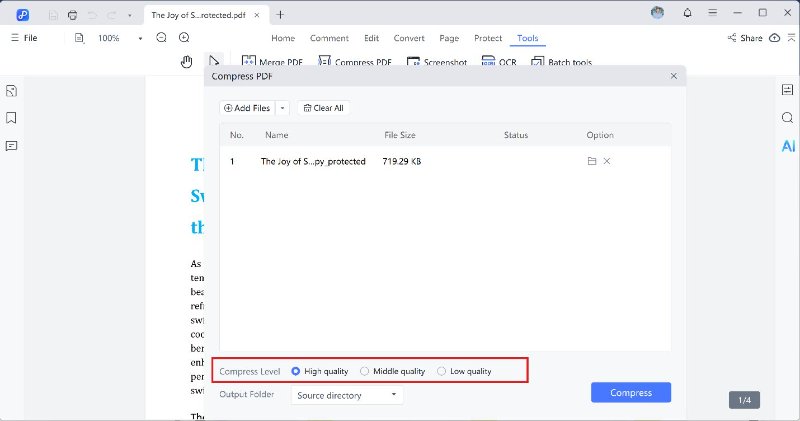This screenshot has height=421, width=800.
Task: Switch to the Protect tab
Action: (x=488, y=38)
